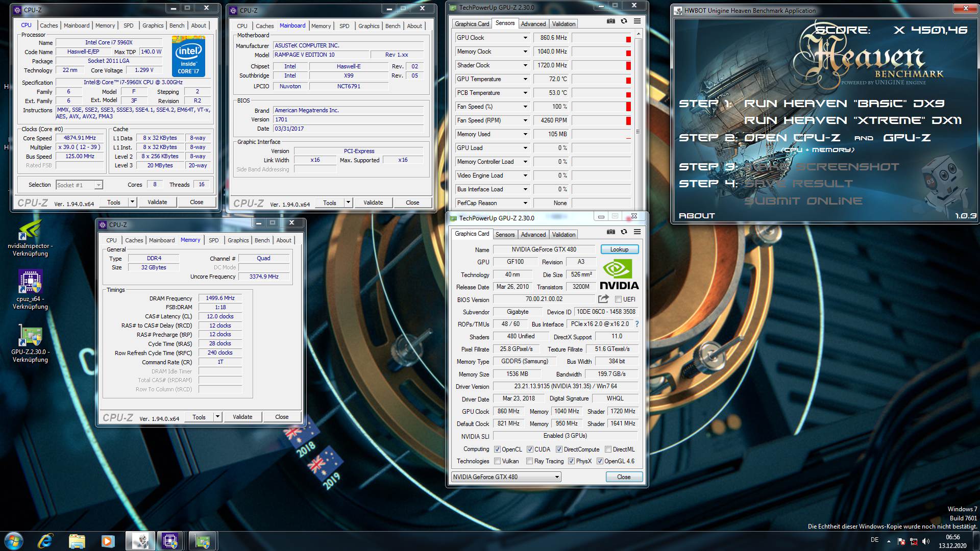This screenshot has height=551, width=980.
Task: Open the GPU Load sensor dropdown
Action: point(525,148)
